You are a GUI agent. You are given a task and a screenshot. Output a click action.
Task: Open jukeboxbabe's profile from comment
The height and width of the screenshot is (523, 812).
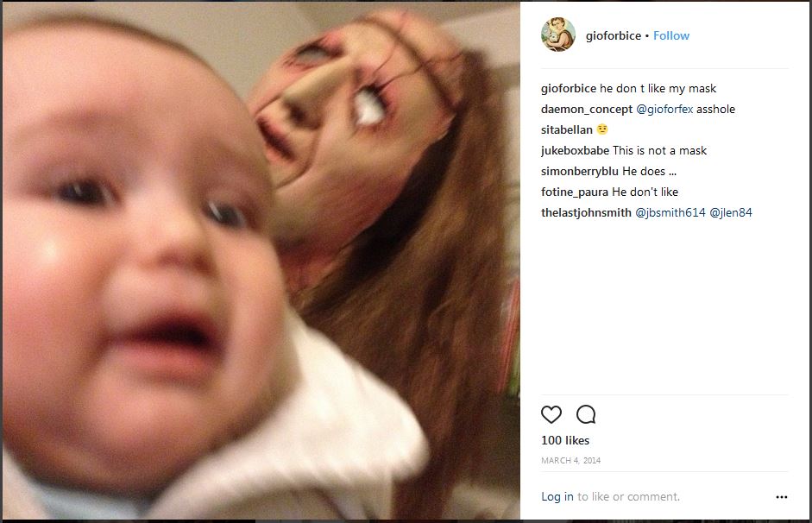pos(575,151)
